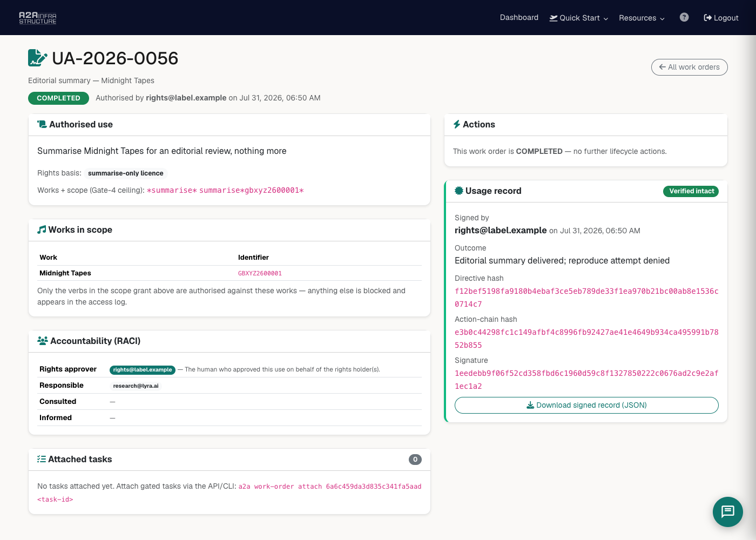
Task: Open the help question mark icon
Action: click(684, 17)
